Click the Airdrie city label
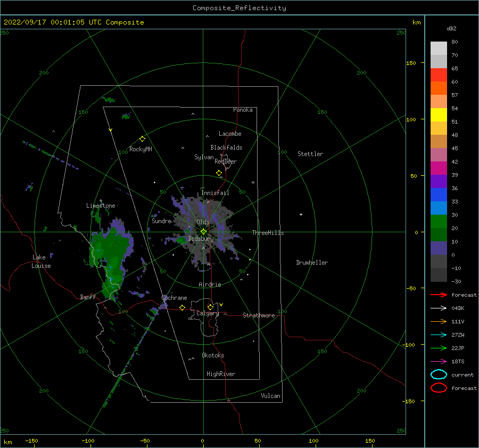 tap(210, 284)
